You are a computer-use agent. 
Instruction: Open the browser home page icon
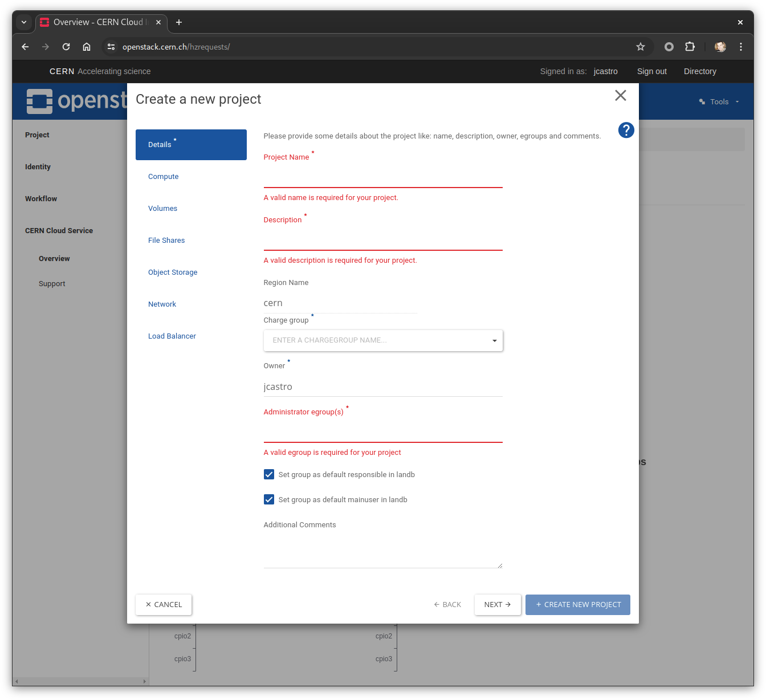pos(87,47)
